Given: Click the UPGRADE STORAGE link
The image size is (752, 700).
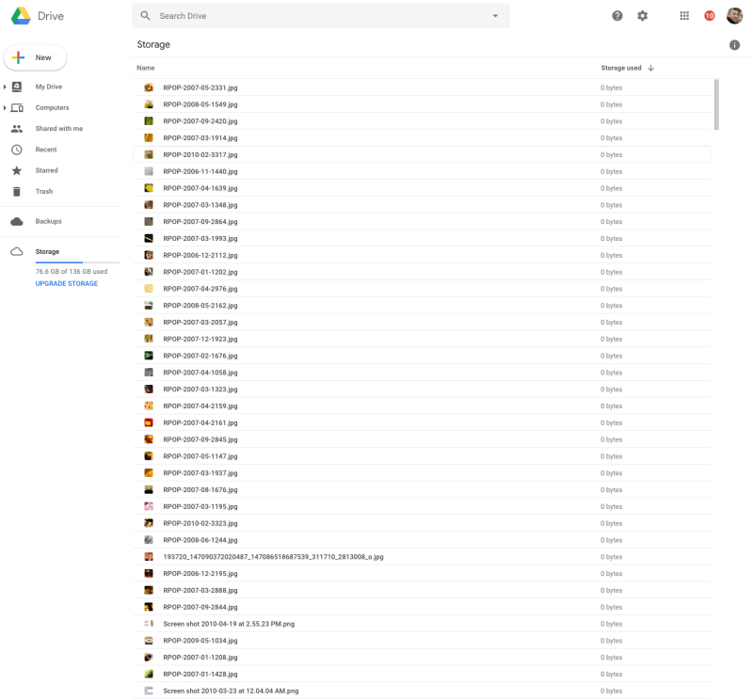Looking at the screenshot, I should 66,283.
